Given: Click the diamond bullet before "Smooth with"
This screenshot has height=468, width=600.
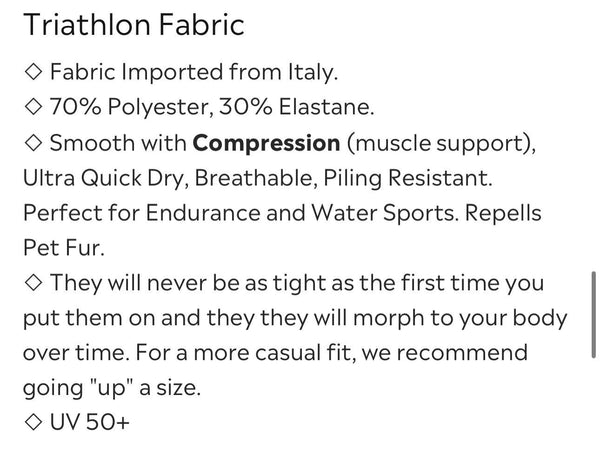Looking at the screenshot, I should click(30, 143).
